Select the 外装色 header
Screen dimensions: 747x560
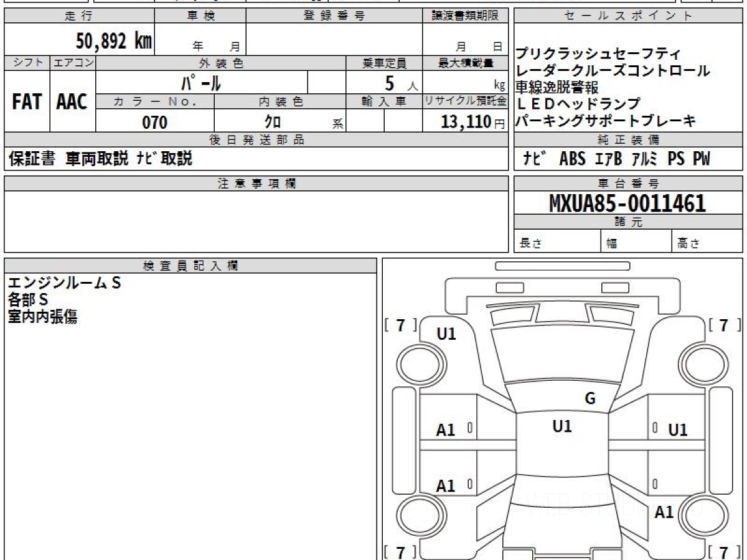[x=221, y=63]
